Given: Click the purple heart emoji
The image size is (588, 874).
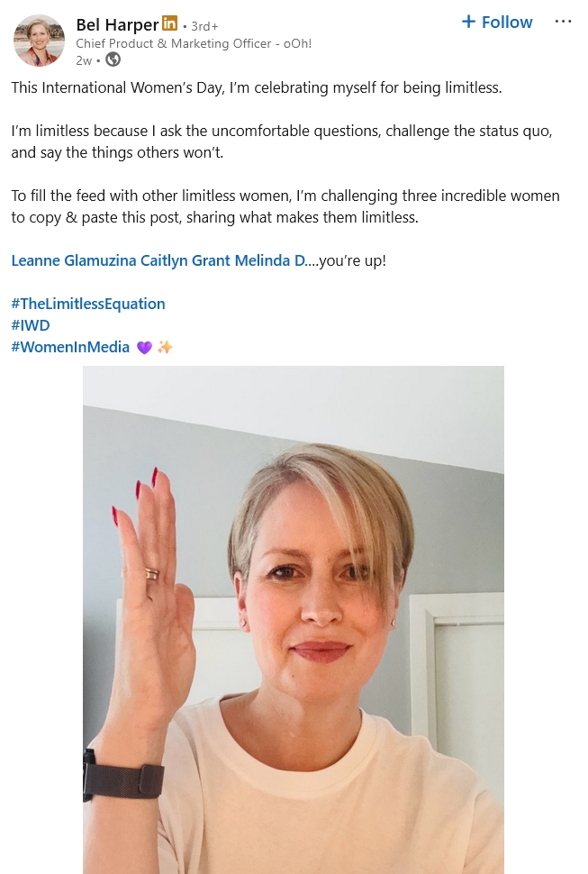Looking at the screenshot, I should [144, 348].
